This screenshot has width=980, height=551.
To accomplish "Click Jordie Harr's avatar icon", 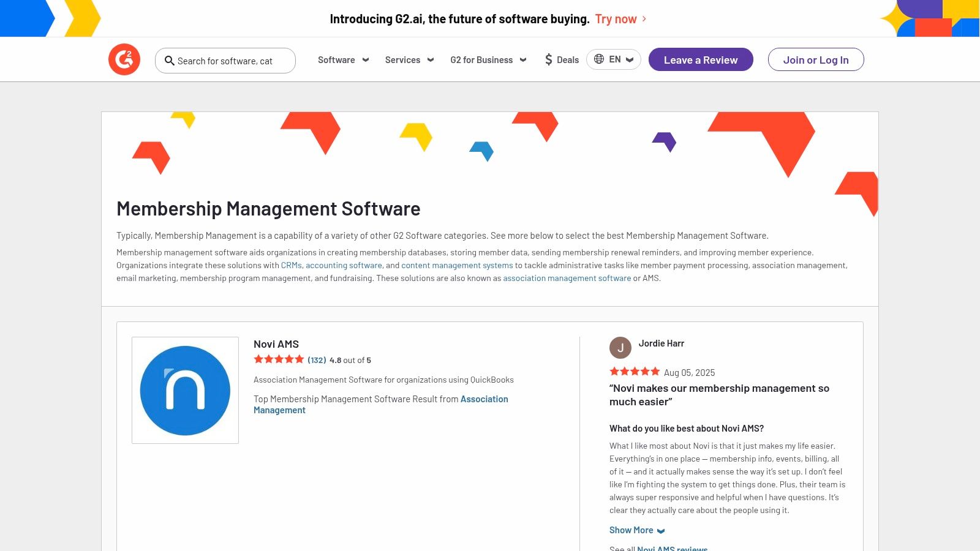I will tap(620, 348).
